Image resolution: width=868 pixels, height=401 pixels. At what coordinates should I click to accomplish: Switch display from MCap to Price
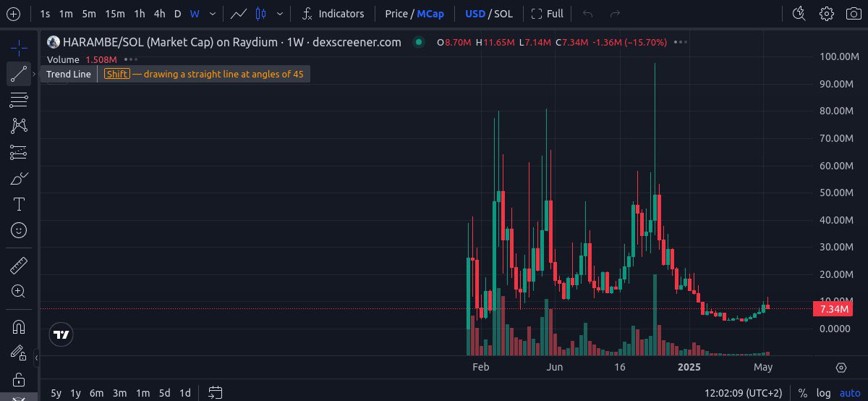396,14
